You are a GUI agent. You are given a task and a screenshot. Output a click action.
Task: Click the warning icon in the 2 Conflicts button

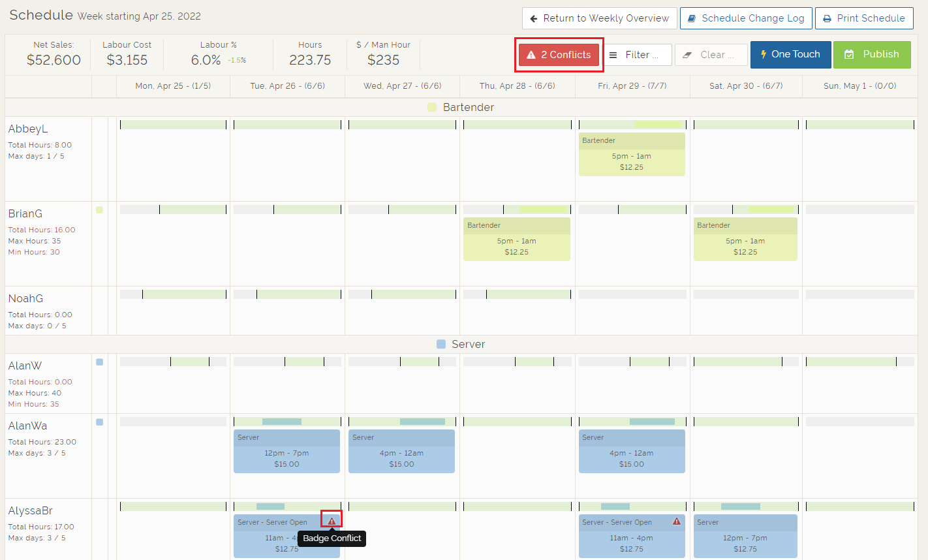[531, 55]
